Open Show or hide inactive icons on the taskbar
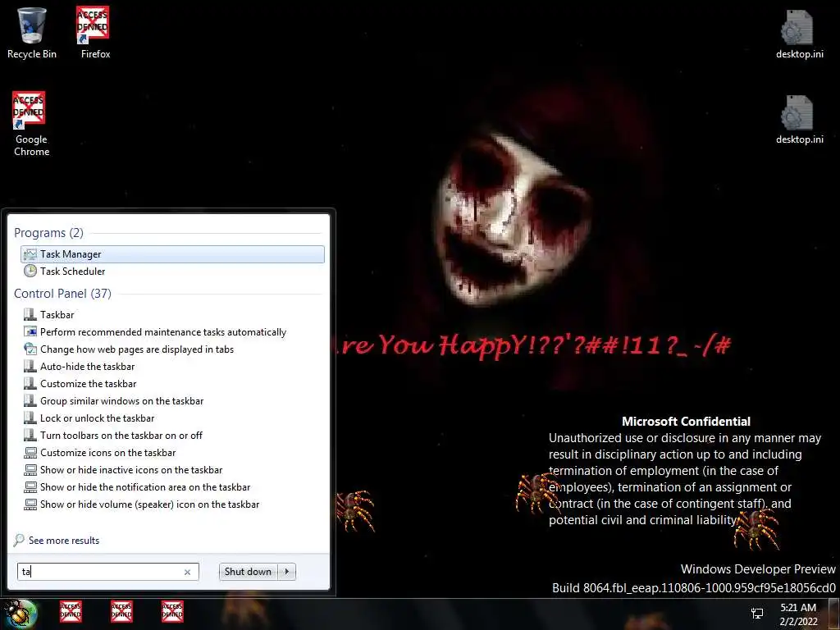Screen dimensions: 840x630 point(172,469)
